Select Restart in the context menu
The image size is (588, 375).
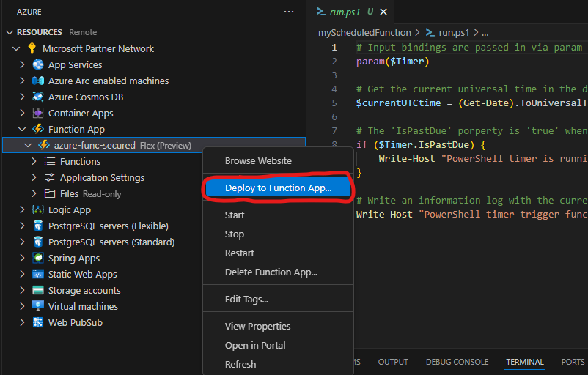pos(239,253)
